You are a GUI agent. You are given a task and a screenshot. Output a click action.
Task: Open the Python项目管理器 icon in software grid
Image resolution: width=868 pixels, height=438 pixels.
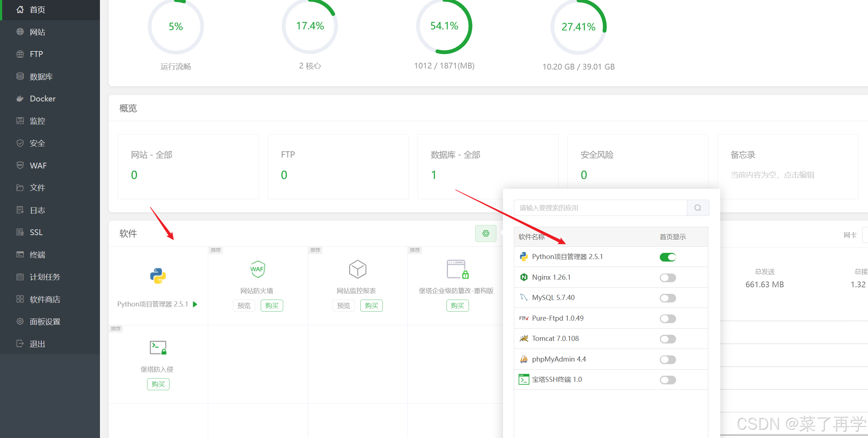158,276
